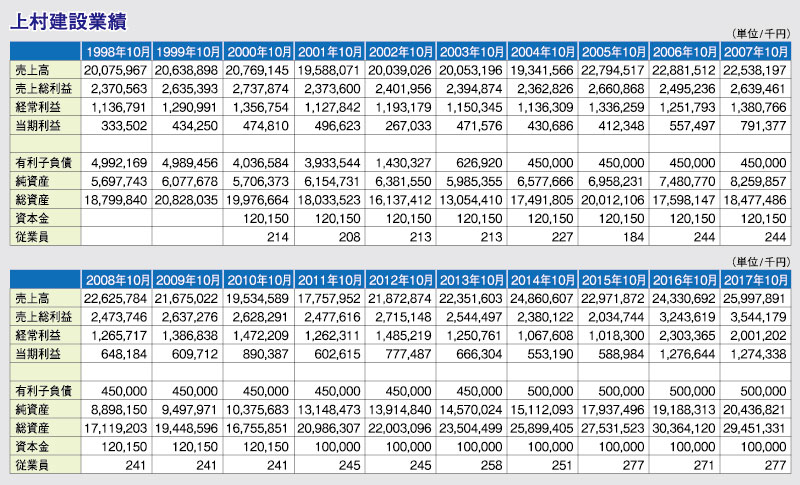Viewport: 800px width, 485px height.
Task: Click total assets cell 18,799,840
Action: (x=116, y=200)
